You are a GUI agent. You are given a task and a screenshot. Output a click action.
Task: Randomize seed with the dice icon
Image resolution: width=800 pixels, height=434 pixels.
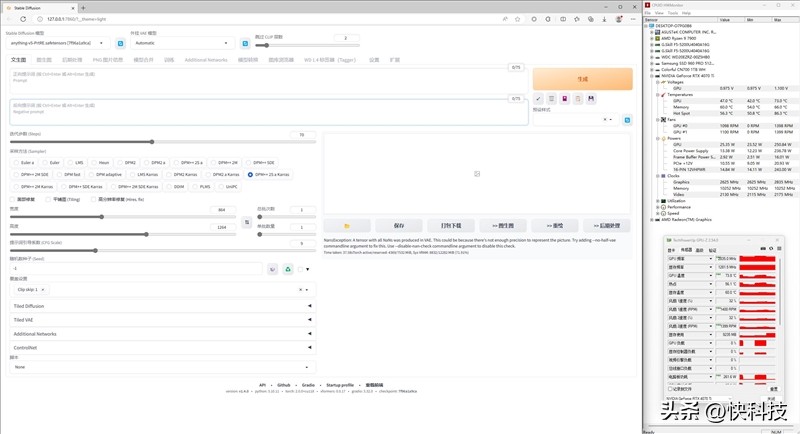click(272, 268)
